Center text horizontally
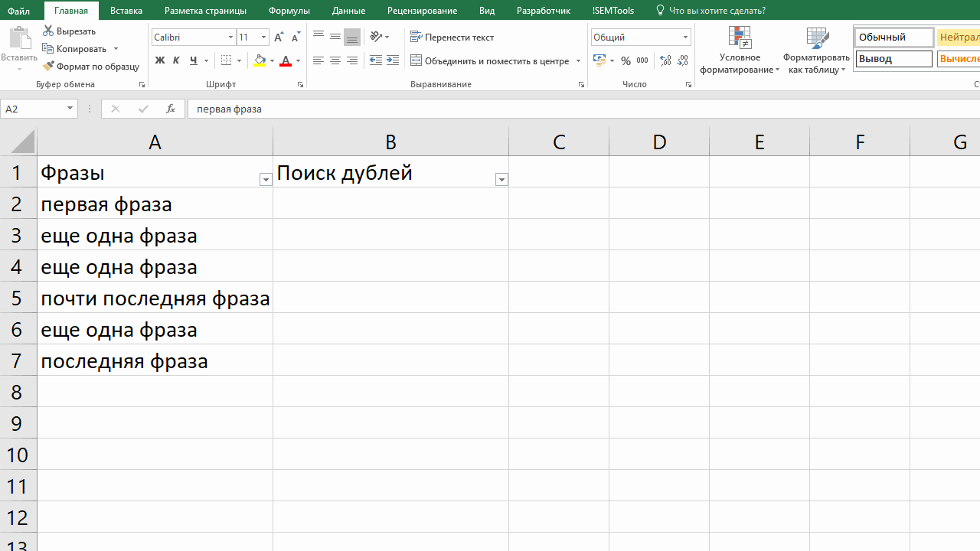 [335, 60]
